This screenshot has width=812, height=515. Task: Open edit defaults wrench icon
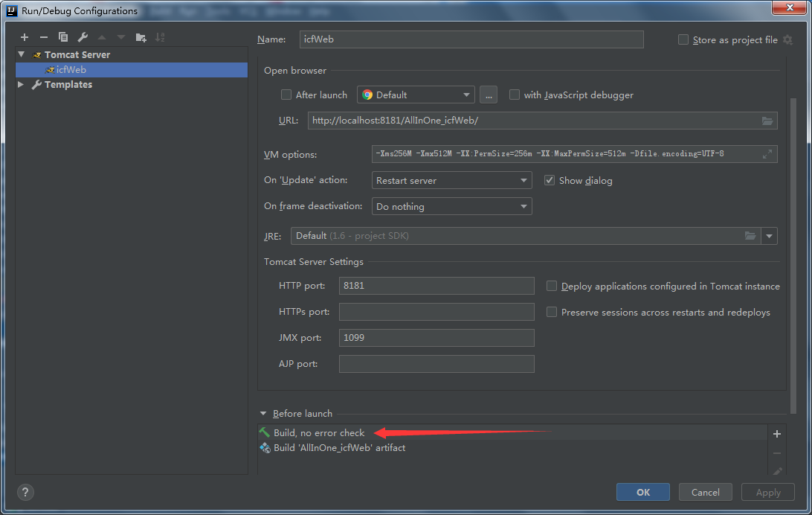[83, 37]
